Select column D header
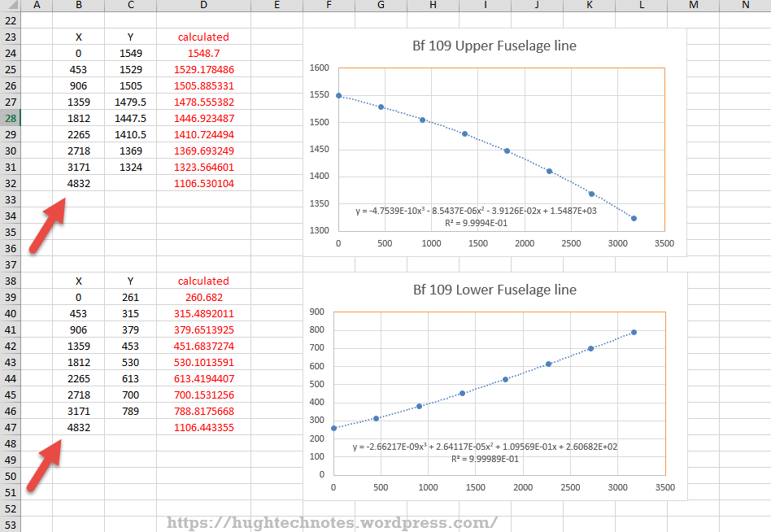The height and width of the screenshot is (532, 771). 203,5
